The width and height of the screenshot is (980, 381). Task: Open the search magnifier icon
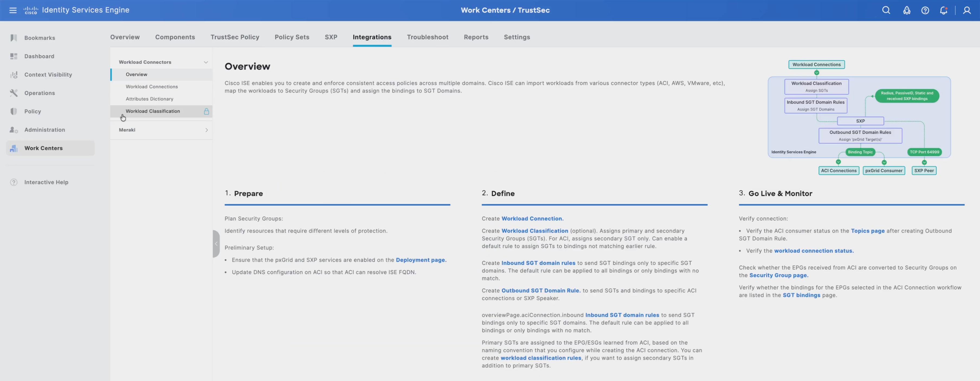point(886,10)
